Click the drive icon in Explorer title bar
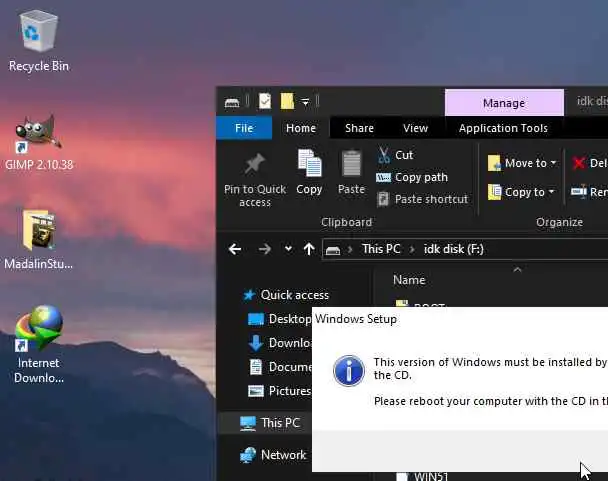This screenshot has width=608, height=481. (232, 102)
